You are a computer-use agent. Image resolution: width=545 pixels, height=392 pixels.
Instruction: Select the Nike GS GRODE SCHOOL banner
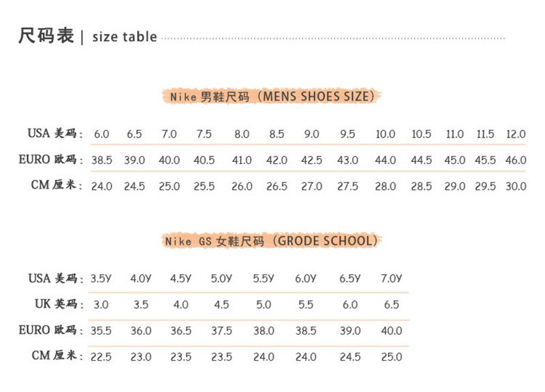pyautogui.click(x=272, y=241)
